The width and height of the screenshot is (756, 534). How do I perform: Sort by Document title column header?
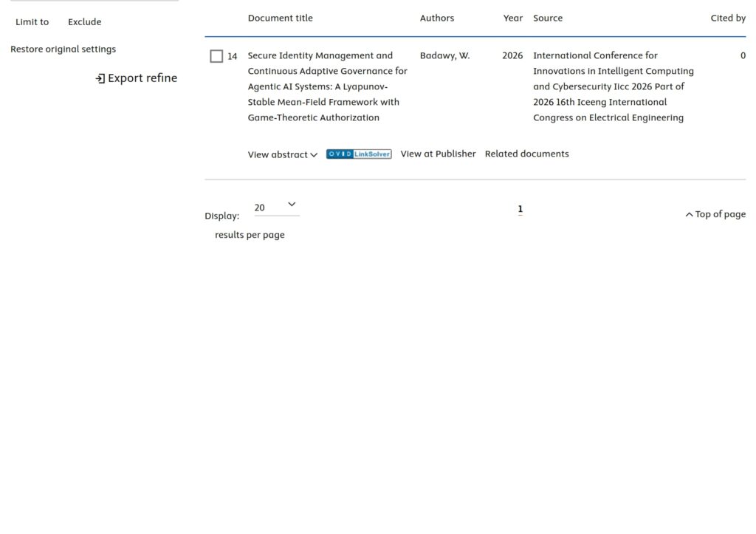click(x=280, y=18)
